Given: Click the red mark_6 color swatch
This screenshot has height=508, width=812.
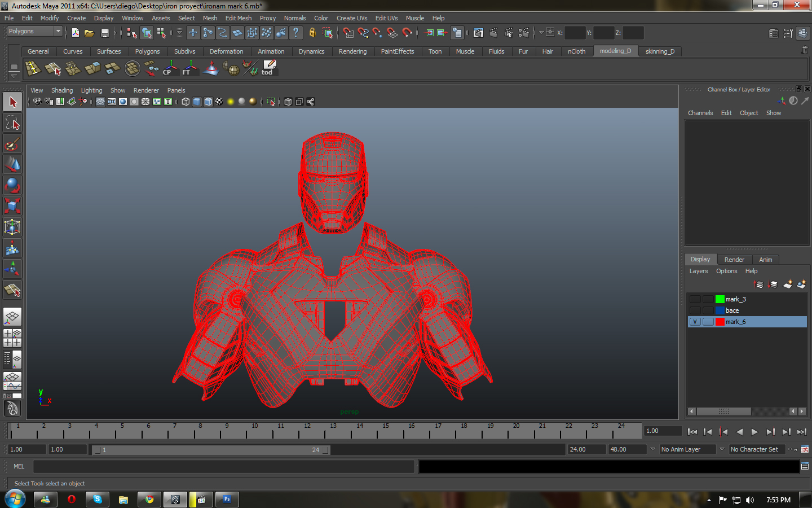Looking at the screenshot, I should coord(720,322).
